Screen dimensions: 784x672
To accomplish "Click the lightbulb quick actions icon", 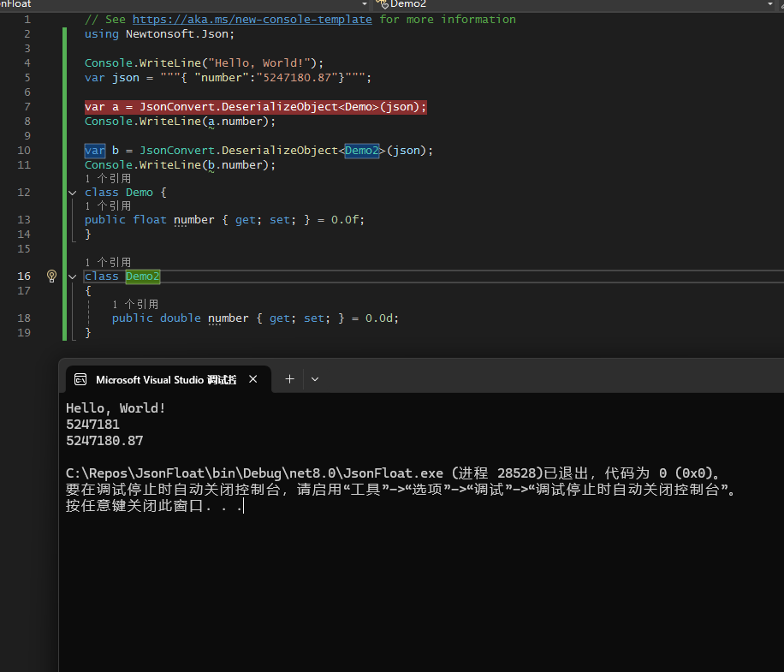I will coord(51,276).
